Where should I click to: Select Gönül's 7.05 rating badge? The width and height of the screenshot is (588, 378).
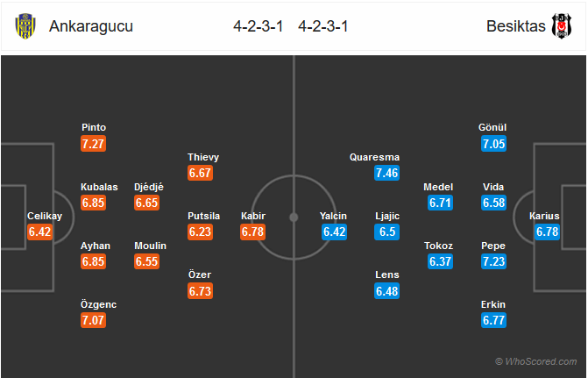[x=493, y=144]
